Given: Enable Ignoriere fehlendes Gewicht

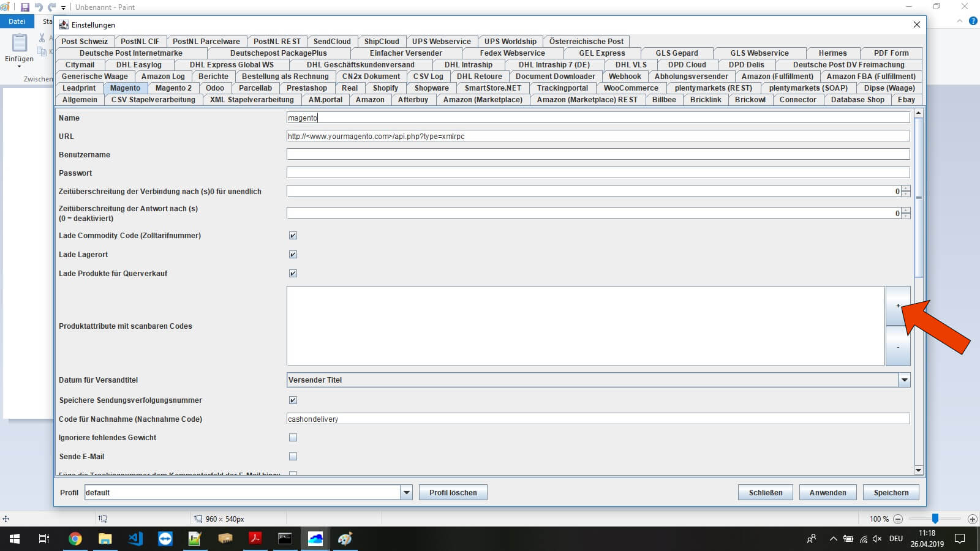Looking at the screenshot, I should coord(293,438).
